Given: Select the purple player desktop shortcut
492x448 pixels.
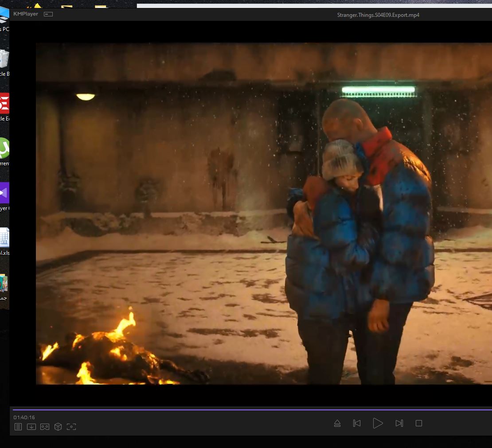Looking at the screenshot, I should (4, 193).
